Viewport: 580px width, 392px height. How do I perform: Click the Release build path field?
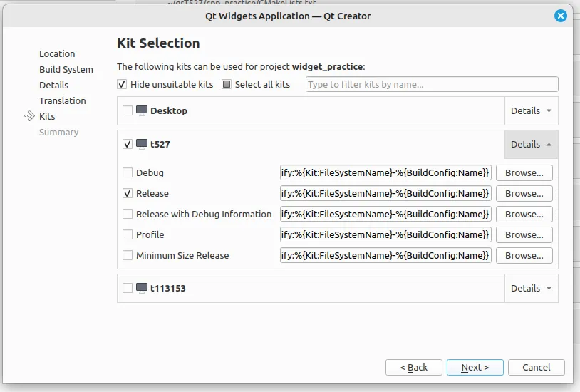pos(385,193)
